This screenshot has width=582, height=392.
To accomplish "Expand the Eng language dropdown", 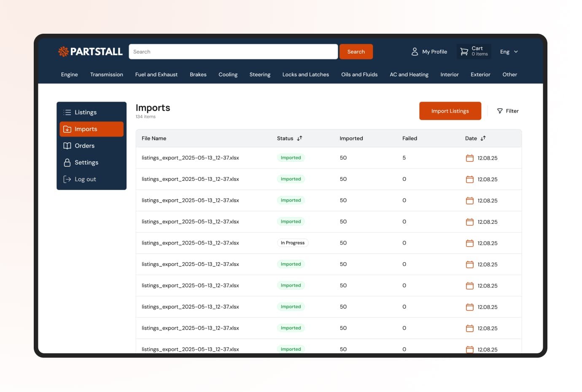I will pos(509,51).
